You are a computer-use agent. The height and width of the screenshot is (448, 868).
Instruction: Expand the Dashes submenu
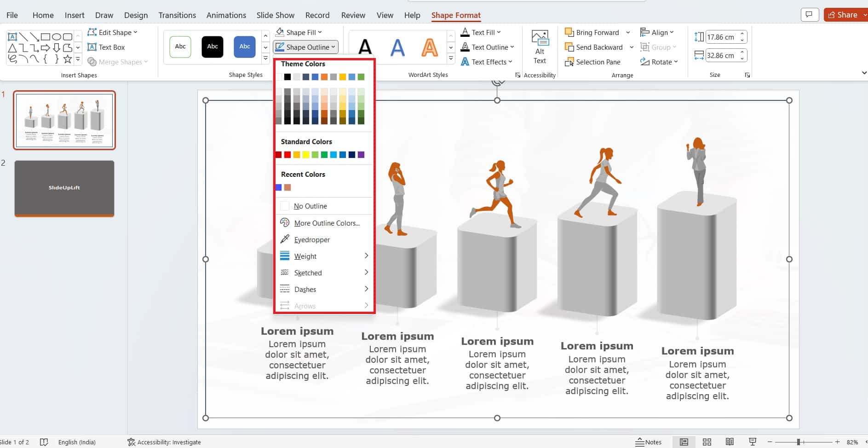(305, 289)
